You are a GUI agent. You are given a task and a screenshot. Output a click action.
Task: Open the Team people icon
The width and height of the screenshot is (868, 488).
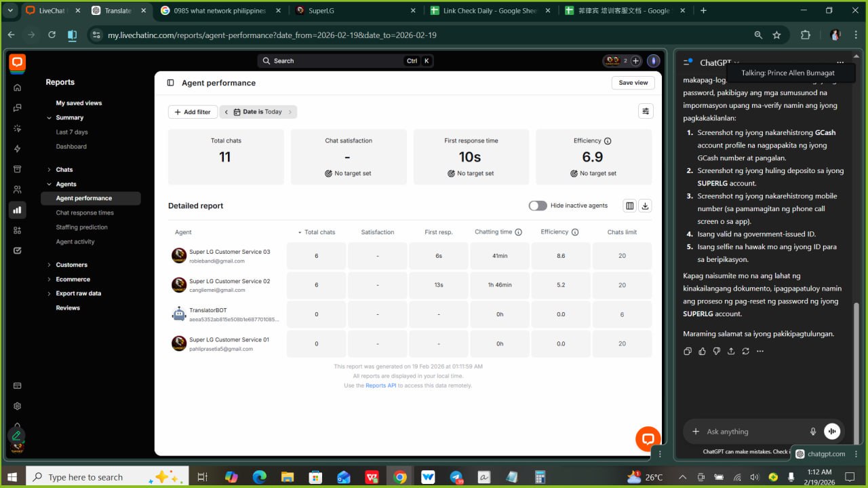coord(18,189)
